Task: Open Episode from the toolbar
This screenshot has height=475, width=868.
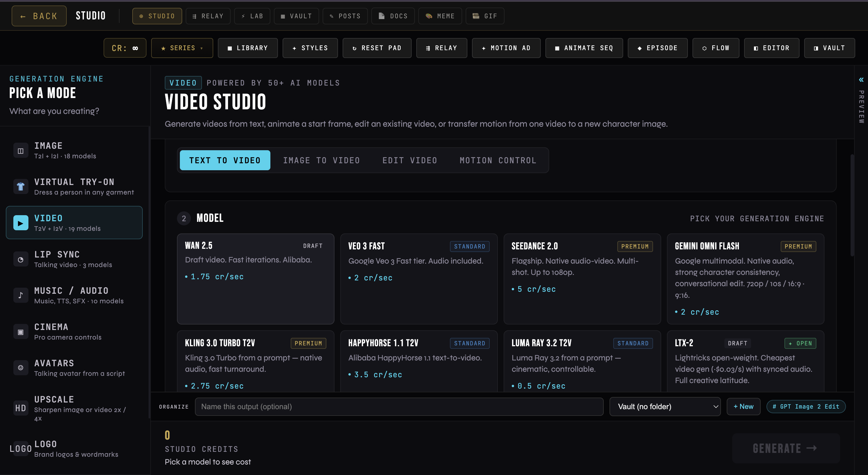Action: coord(657,48)
